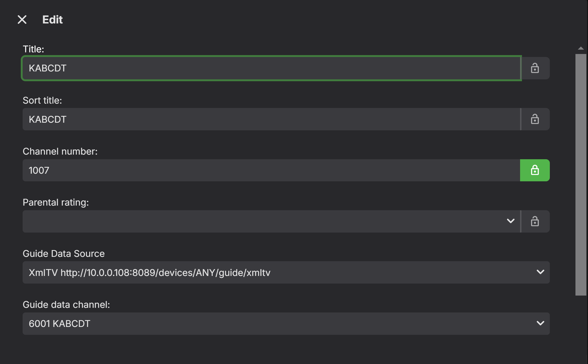The height and width of the screenshot is (364, 588).
Task: Click the chevron beside 6001 KABCDT
Action: (x=540, y=323)
